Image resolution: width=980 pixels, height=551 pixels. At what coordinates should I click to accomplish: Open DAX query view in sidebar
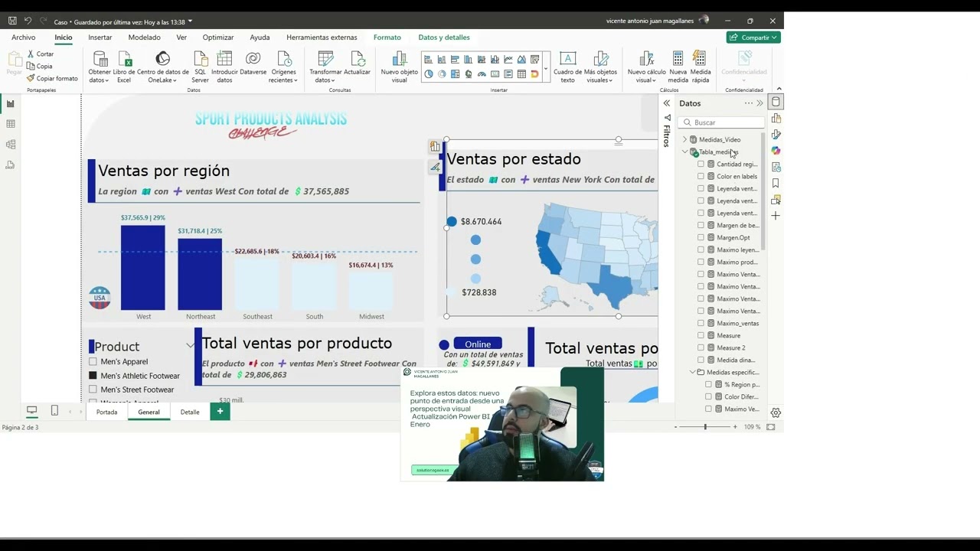(x=10, y=165)
